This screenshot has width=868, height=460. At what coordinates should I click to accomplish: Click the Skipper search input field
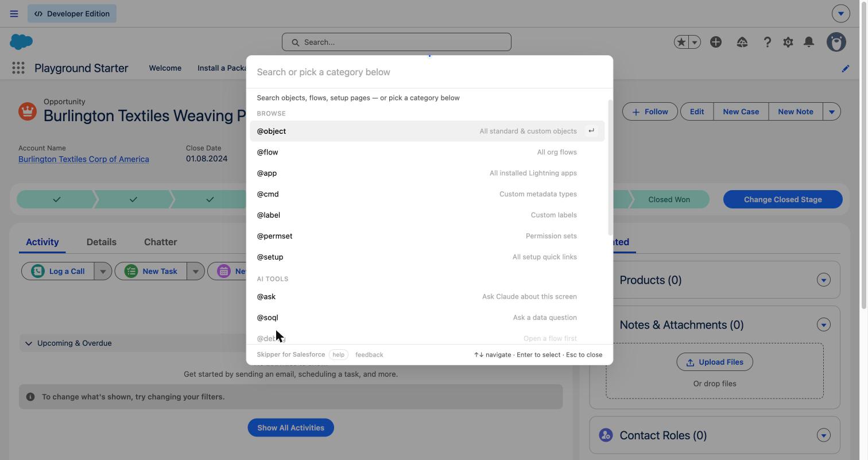pos(429,72)
